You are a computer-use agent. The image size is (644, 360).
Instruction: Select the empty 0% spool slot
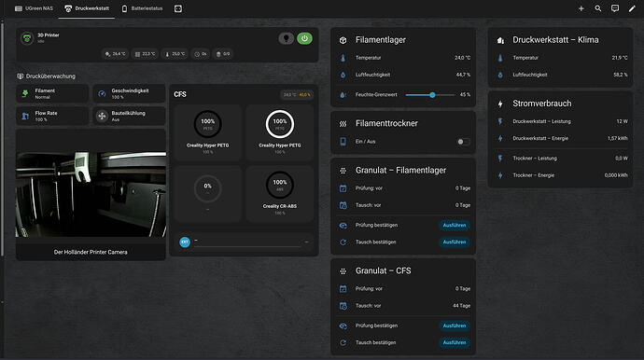tap(208, 194)
